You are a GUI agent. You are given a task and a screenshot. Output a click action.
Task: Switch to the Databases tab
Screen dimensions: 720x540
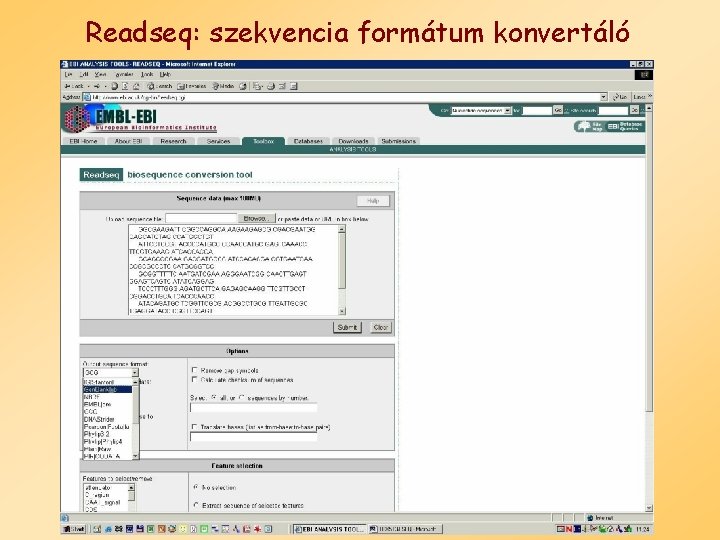308,141
